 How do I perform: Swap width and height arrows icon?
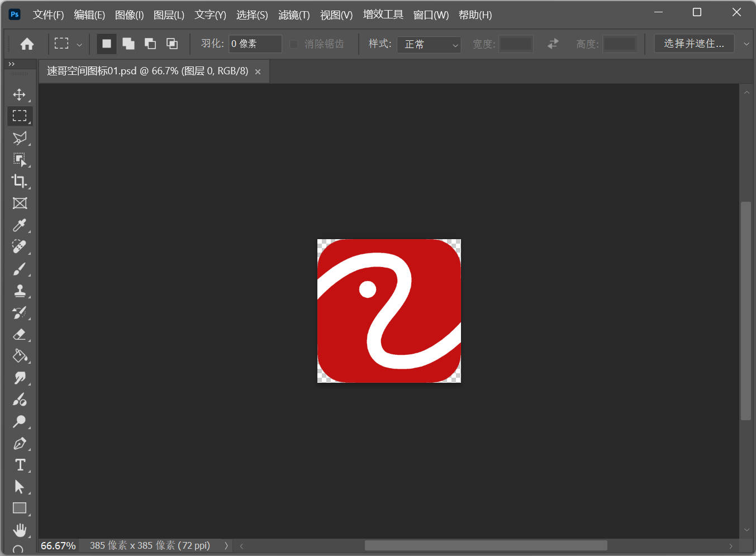[553, 44]
